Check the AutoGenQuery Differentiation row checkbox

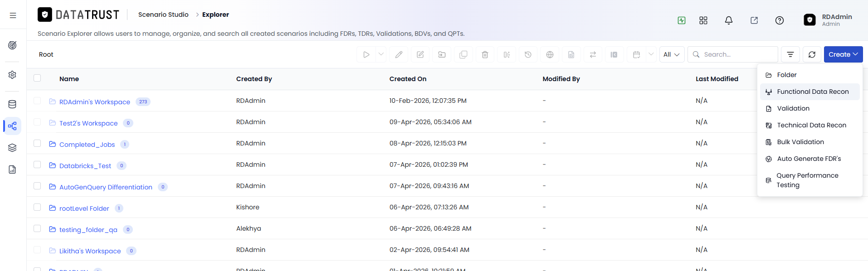click(x=37, y=186)
